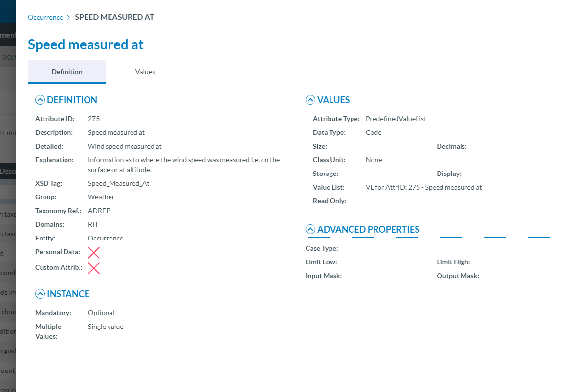Click the Personal Data red X icon
The height and width of the screenshot is (392, 572).
(94, 253)
